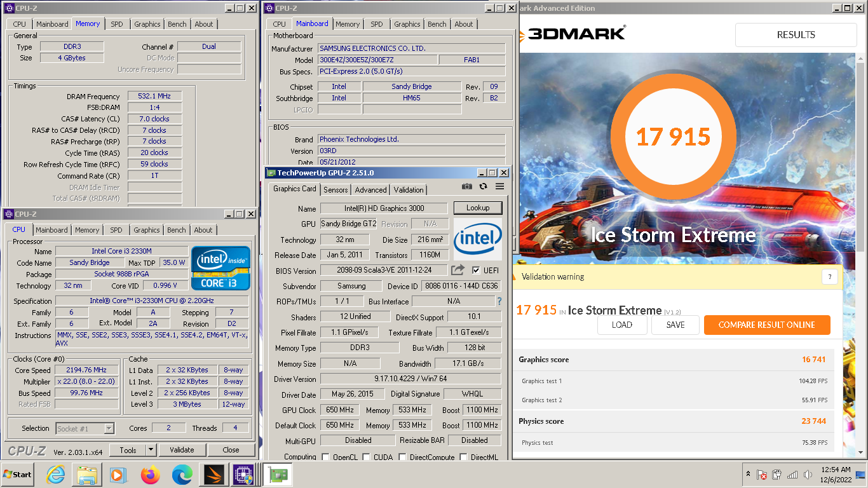Image resolution: width=868 pixels, height=488 pixels.
Task: Expand the Tools button dropdown arrow in CPU-Z
Action: point(151,450)
